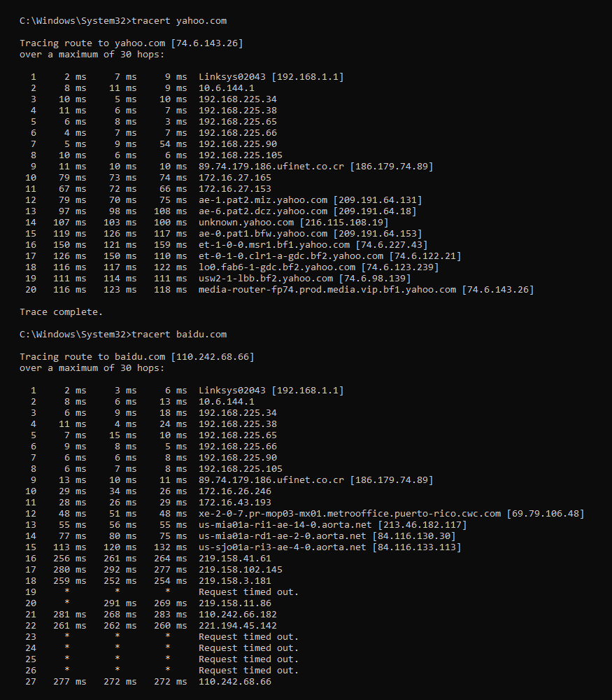The height and width of the screenshot is (700, 612).
Task: Click hostname us-mia01a-rd1-ae-2-0.aorta.net
Action: 283,536
